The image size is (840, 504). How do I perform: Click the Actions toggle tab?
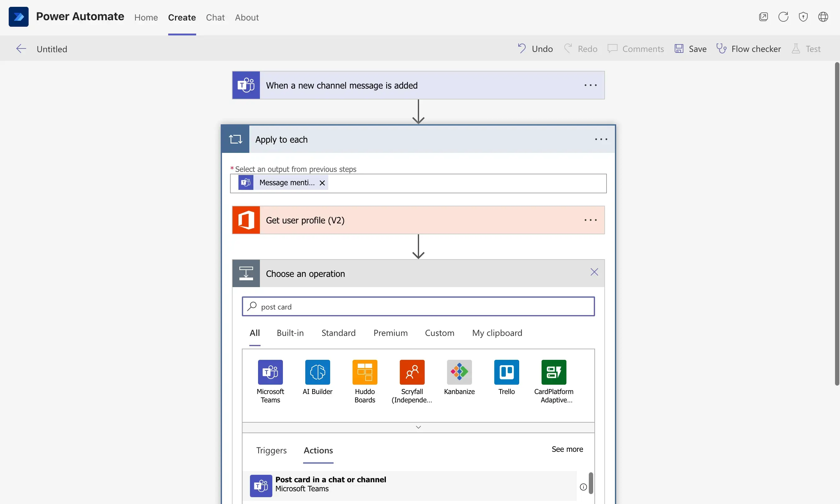(x=318, y=450)
